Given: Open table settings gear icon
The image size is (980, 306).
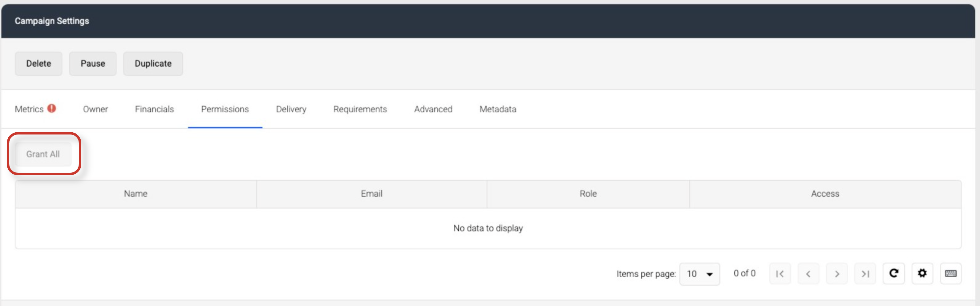Looking at the screenshot, I should point(922,273).
